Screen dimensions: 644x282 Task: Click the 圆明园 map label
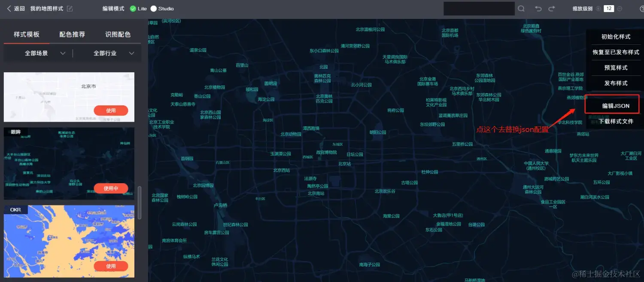(270, 83)
